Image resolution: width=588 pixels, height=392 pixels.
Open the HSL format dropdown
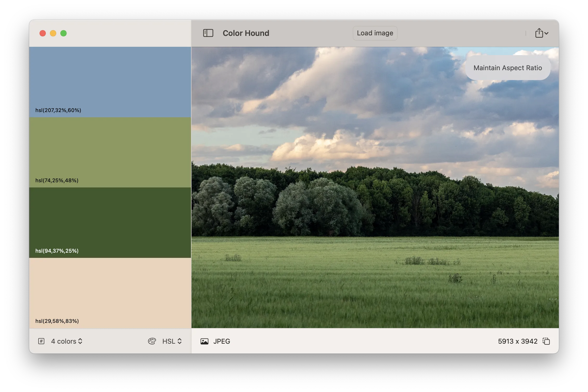pyautogui.click(x=172, y=341)
